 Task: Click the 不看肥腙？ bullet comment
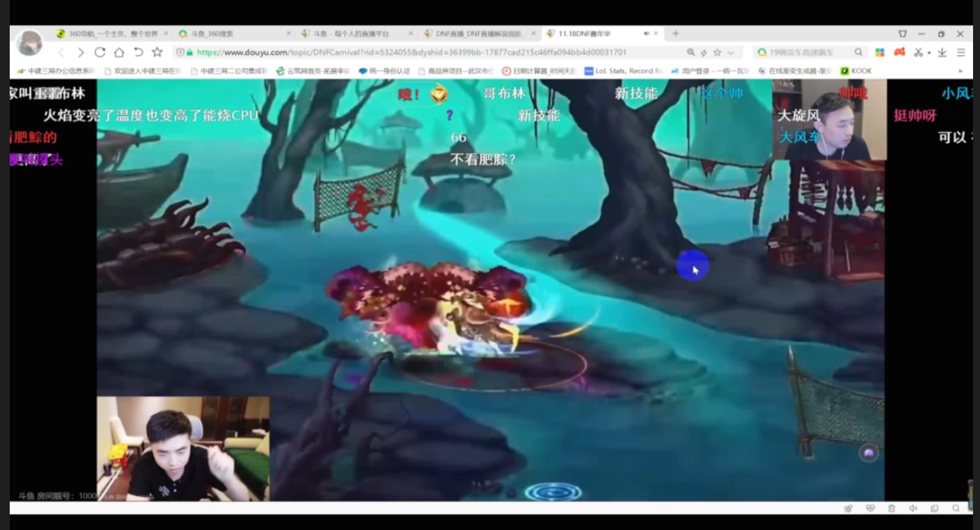pos(483,159)
